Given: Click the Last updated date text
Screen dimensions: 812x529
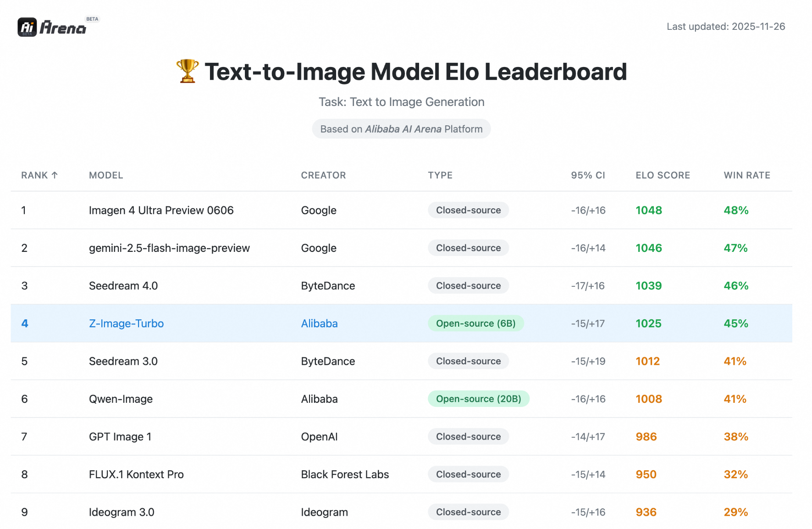Looking at the screenshot, I should [x=726, y=27].
